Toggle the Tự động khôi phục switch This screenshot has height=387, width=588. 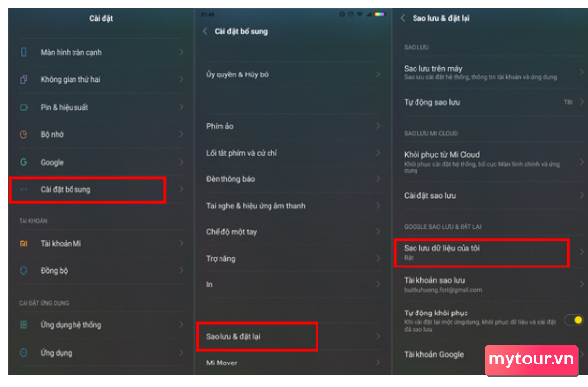point(575,320)
